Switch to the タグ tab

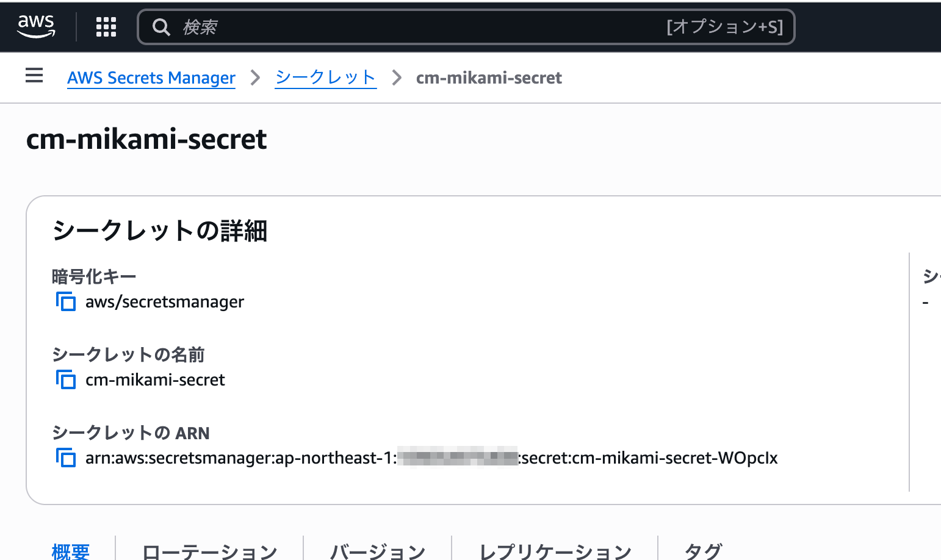pos(703,551)
